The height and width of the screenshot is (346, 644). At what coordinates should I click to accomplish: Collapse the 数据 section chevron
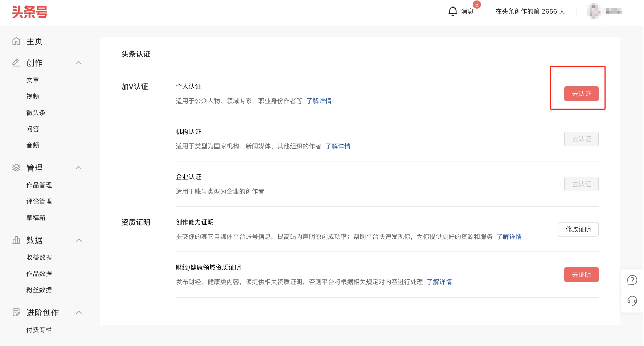point(79,240)
